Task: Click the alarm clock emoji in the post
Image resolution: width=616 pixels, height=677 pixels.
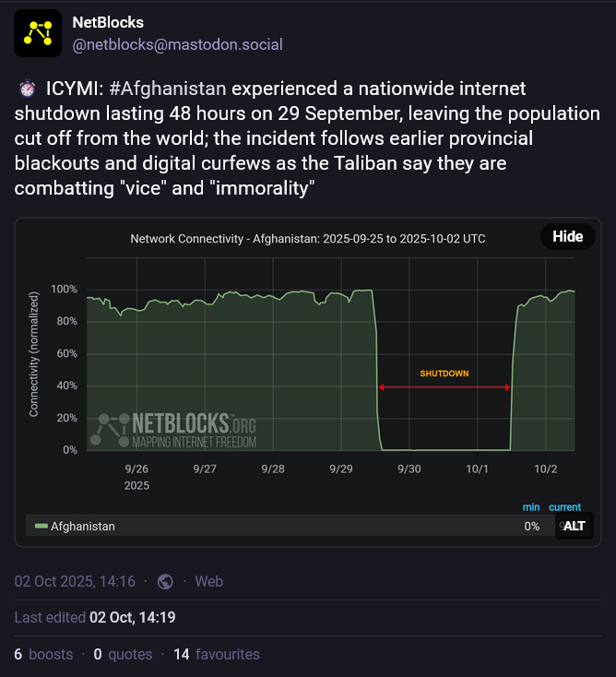Action: (26, 89)
